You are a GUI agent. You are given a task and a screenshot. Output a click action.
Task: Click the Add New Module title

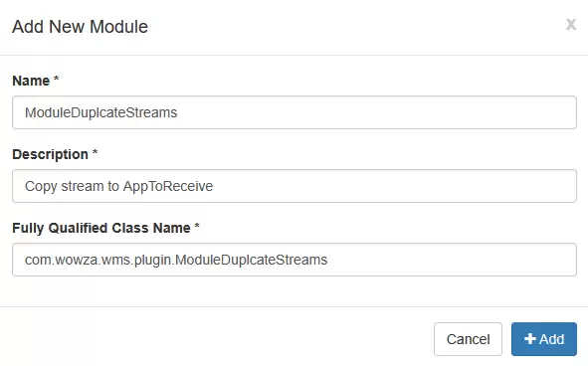(x=80, y=27)
